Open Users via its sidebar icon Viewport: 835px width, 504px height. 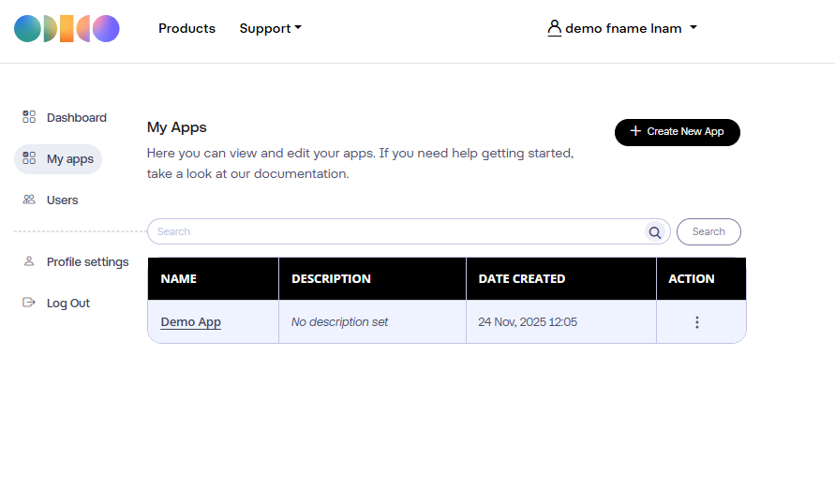(29, 200)
